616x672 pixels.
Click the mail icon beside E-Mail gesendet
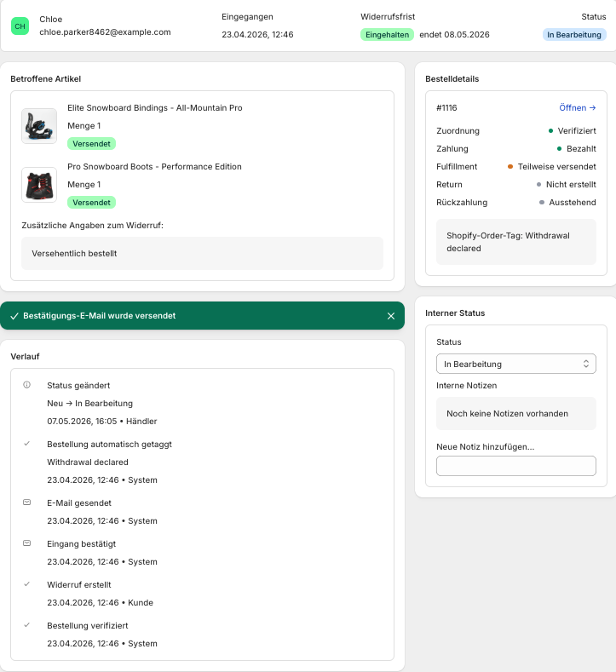tap(26, 503)
